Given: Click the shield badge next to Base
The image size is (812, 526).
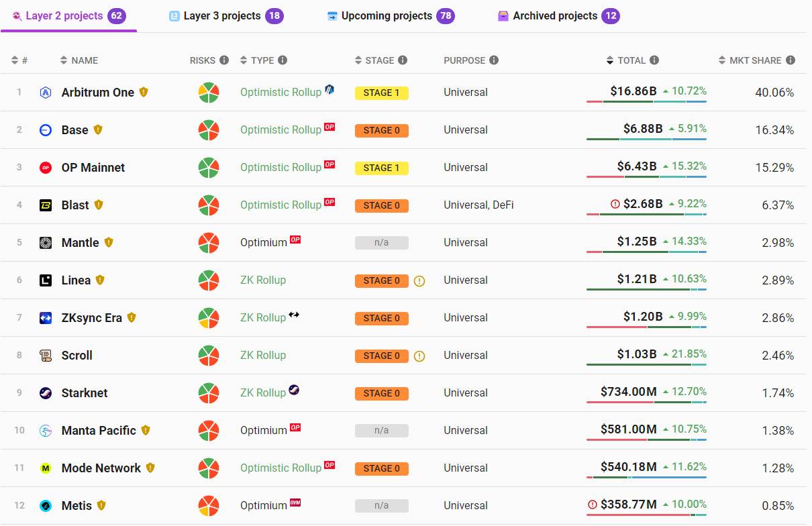Looking at the screenshot, I should pos(98,130).
